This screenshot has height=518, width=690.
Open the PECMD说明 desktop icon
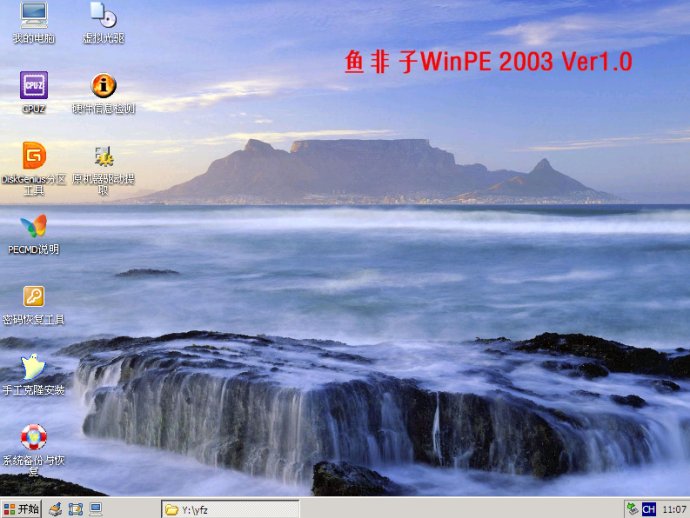[x=33, y=226]
